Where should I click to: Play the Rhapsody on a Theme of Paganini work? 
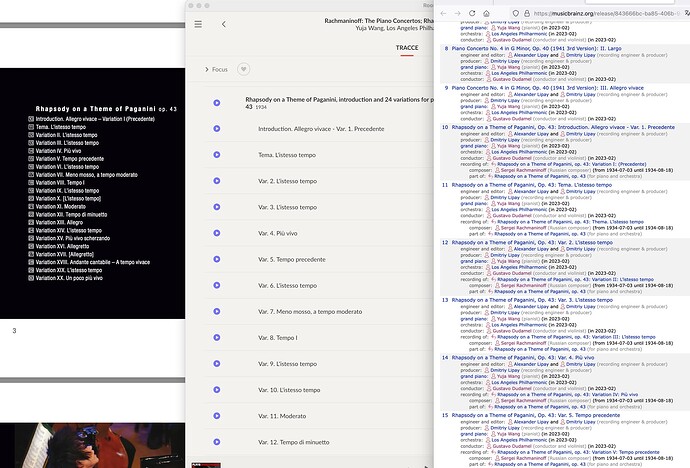[217, 102]
